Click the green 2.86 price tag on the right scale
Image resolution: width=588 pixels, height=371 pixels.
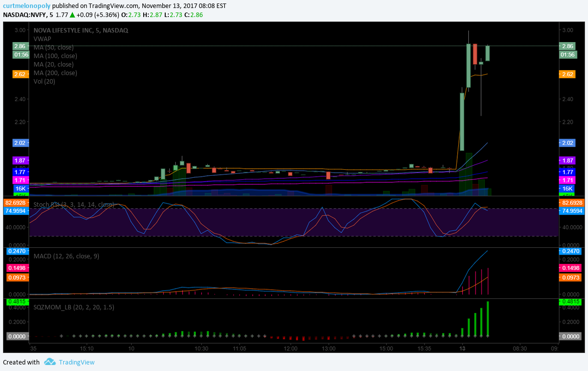pyautogui.click(x=567, y=46)
